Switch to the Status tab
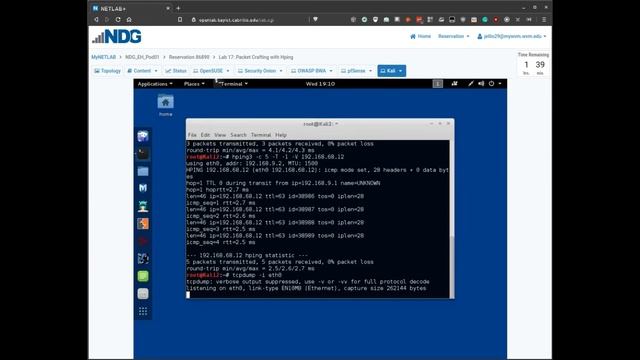 (176, 71)
